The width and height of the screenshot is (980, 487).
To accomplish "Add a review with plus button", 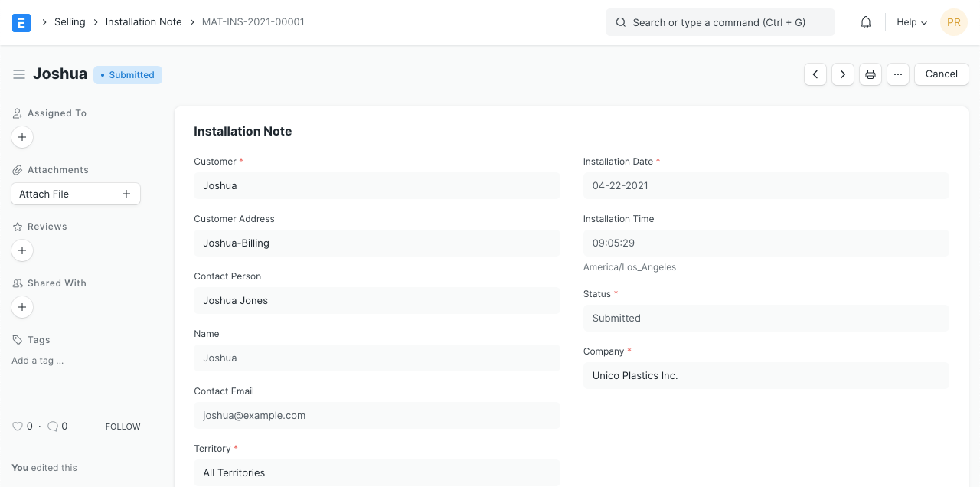I will (22, 250).
